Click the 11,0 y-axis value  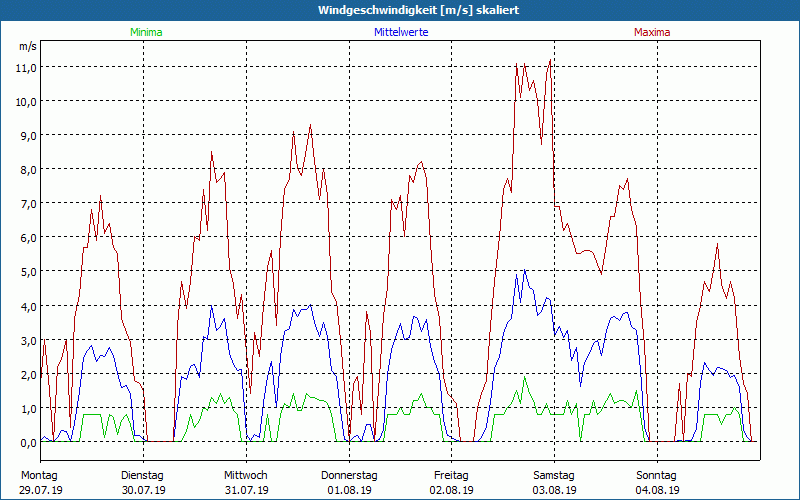click(27, 67)
